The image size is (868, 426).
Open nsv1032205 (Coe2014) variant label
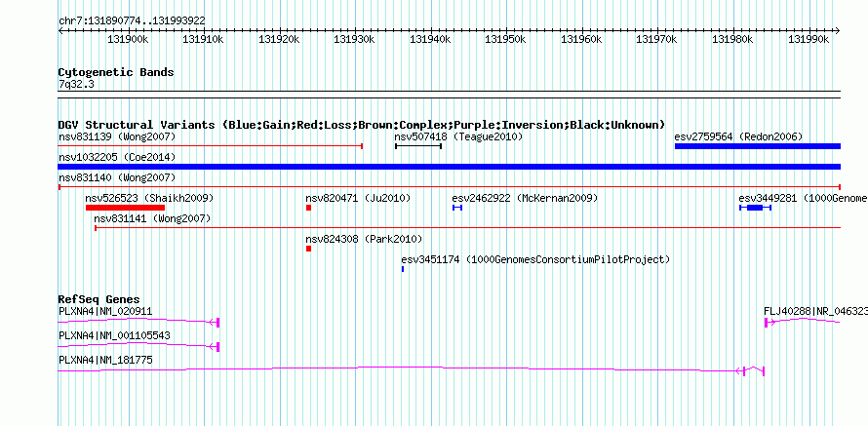117,157
